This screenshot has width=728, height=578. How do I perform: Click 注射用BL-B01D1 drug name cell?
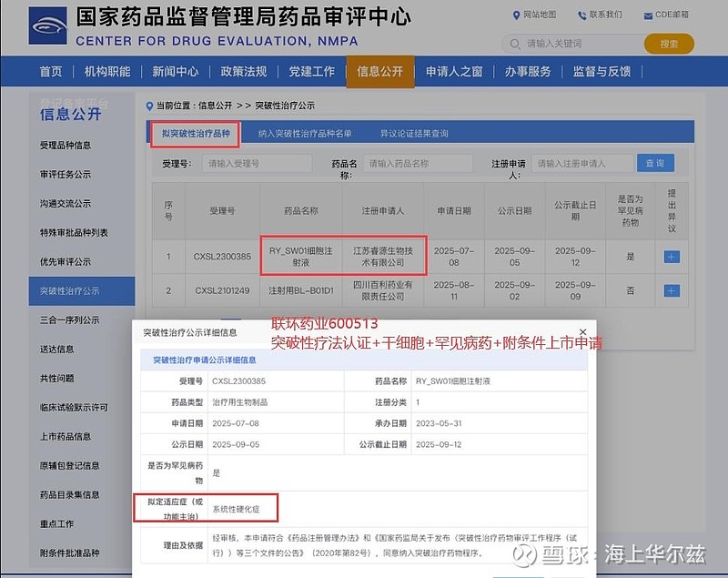click(301, 290)
